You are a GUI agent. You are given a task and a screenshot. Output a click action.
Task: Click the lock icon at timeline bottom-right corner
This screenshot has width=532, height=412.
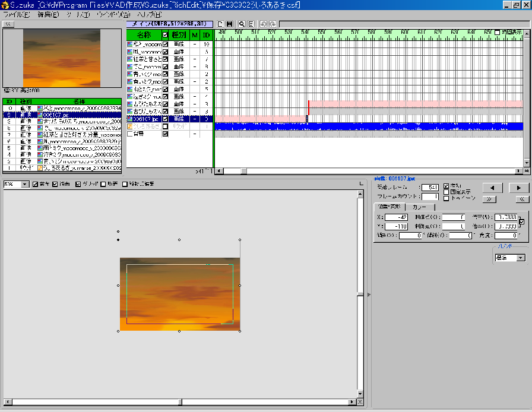(x=527, y=171)
